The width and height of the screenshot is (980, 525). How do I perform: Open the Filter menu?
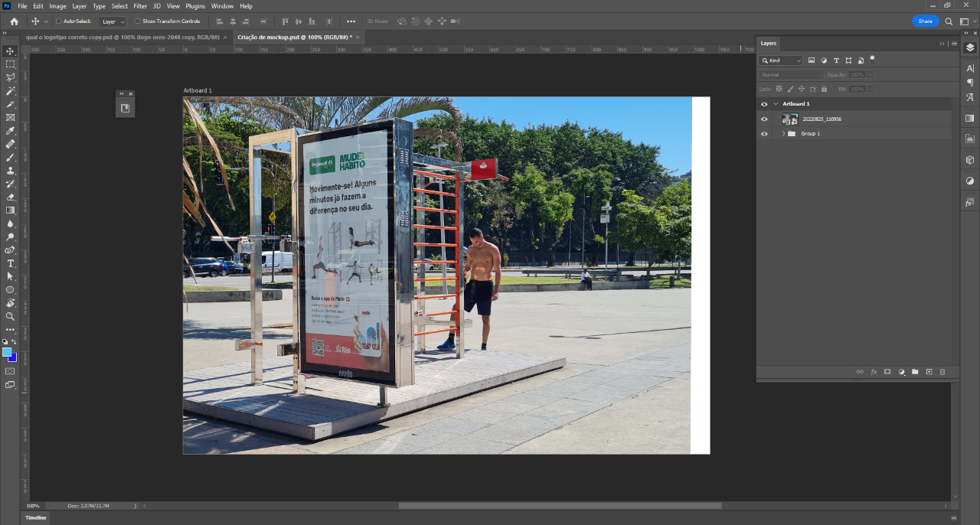click(140, 6)
